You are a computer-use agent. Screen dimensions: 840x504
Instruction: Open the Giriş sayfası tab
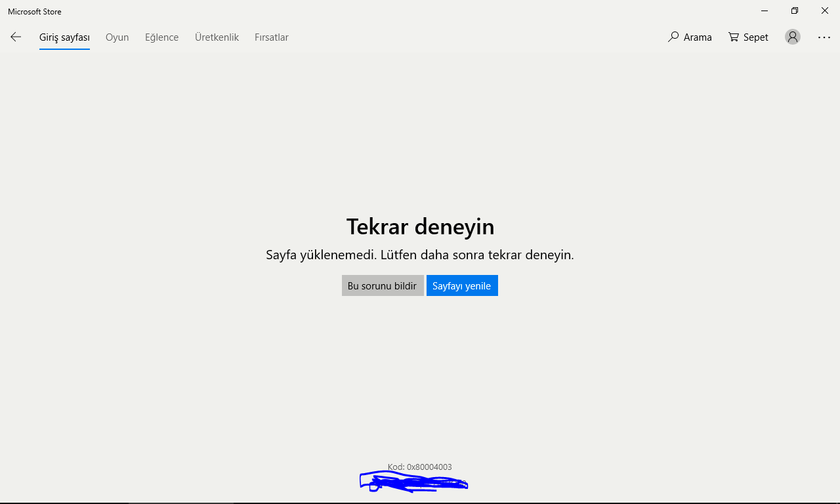pyautogui.click(x=64, y=37)
